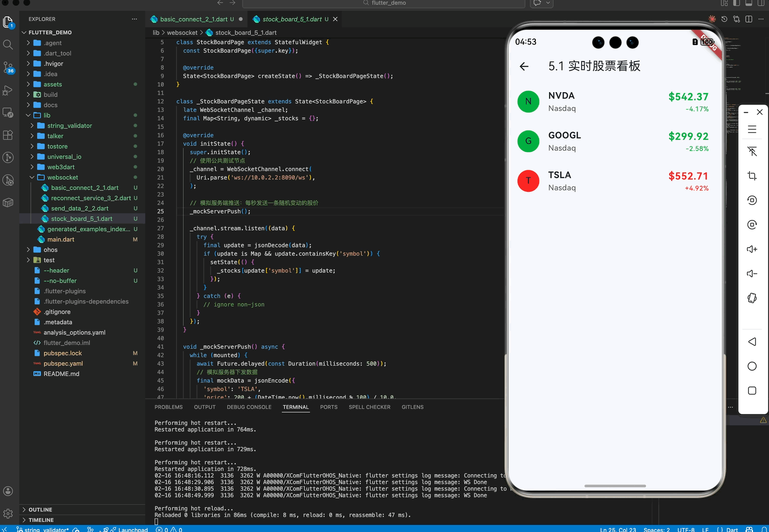The width and height of the screenshot is (769, 532).
Task: Open the Extensions view
Action: coord(8,135)
